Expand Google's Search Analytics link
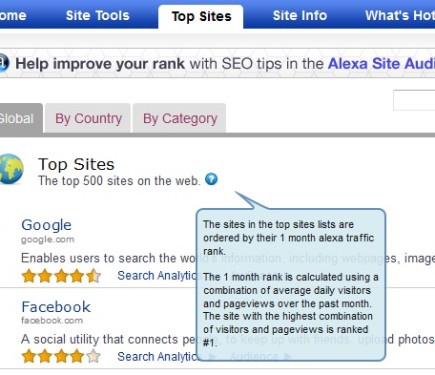The image size is (435, 375). (157, 276)
